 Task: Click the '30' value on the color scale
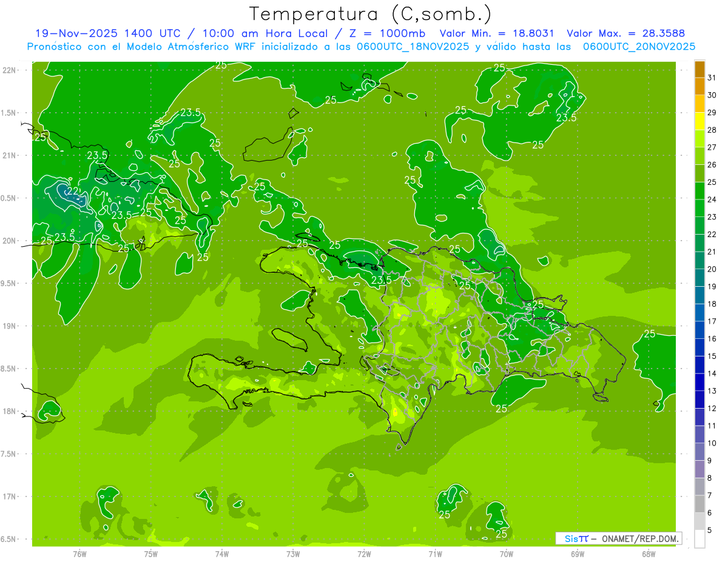pyautogui.click(x=712, y=95)
